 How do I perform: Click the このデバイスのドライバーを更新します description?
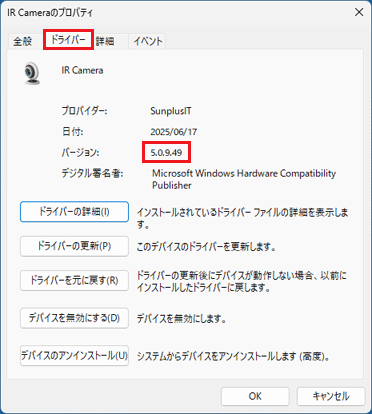[x=206, y=247]
